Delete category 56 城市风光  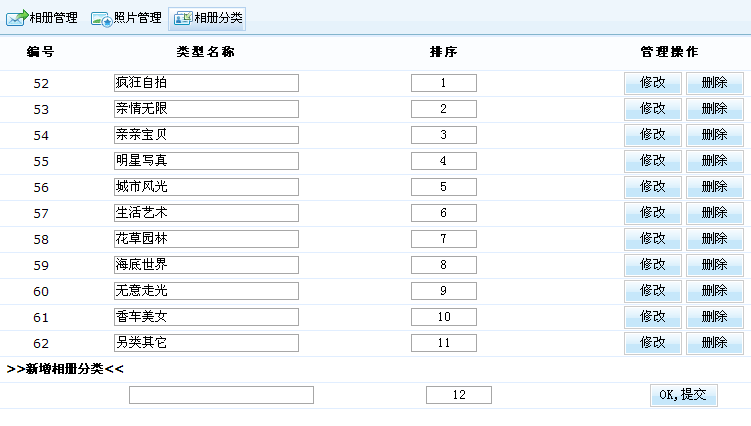[715, 187]
